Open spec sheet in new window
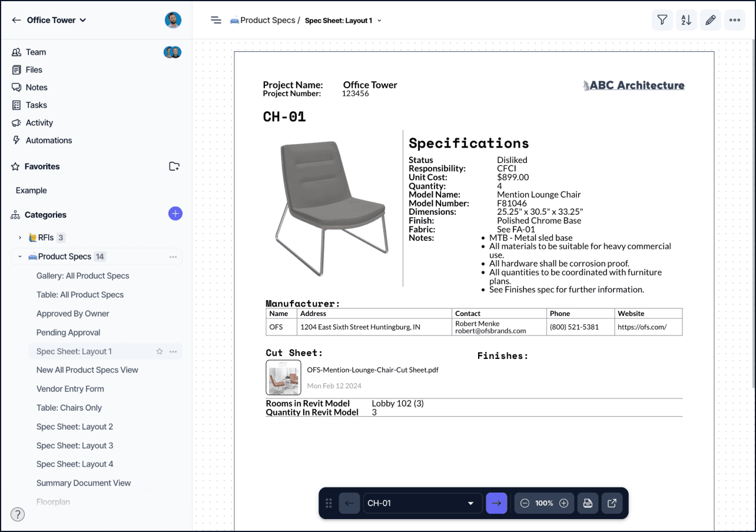Image resolution: width=756 pixels, height=532 pixels. point(612,503)
